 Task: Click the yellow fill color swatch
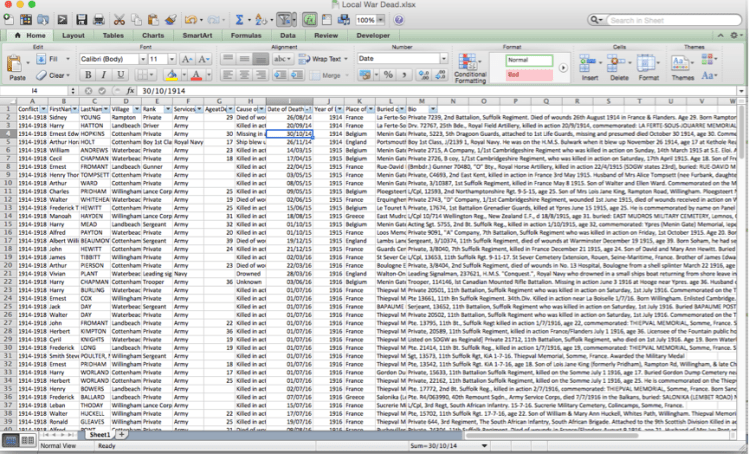[x=170, y=75]
